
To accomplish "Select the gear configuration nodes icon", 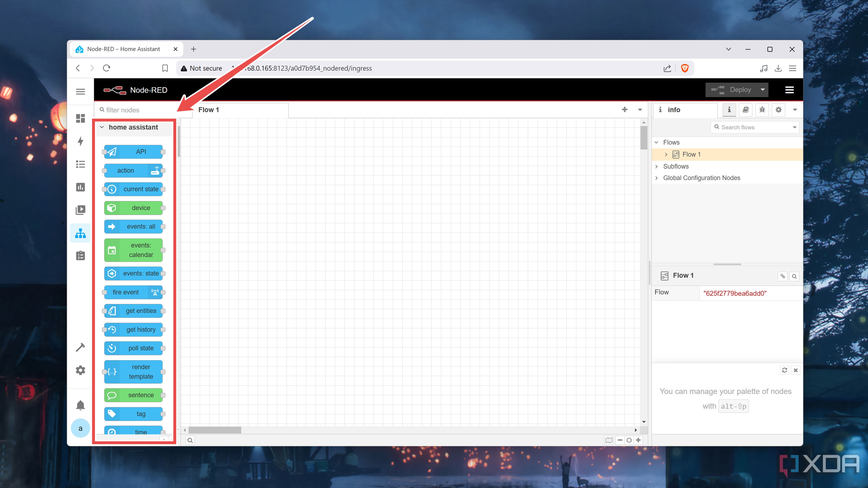I will click(x=778, y=110).
